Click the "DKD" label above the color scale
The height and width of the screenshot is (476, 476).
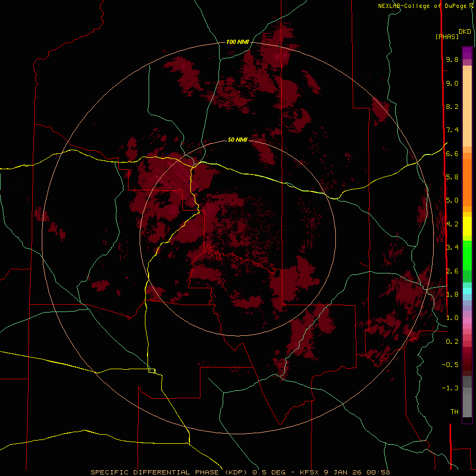point(465,32)
